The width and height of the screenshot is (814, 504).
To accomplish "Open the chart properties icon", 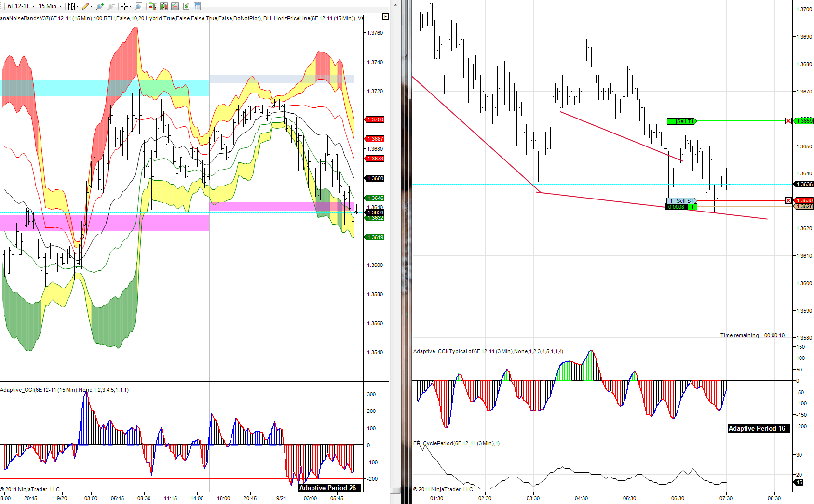I will coord(197,6).
